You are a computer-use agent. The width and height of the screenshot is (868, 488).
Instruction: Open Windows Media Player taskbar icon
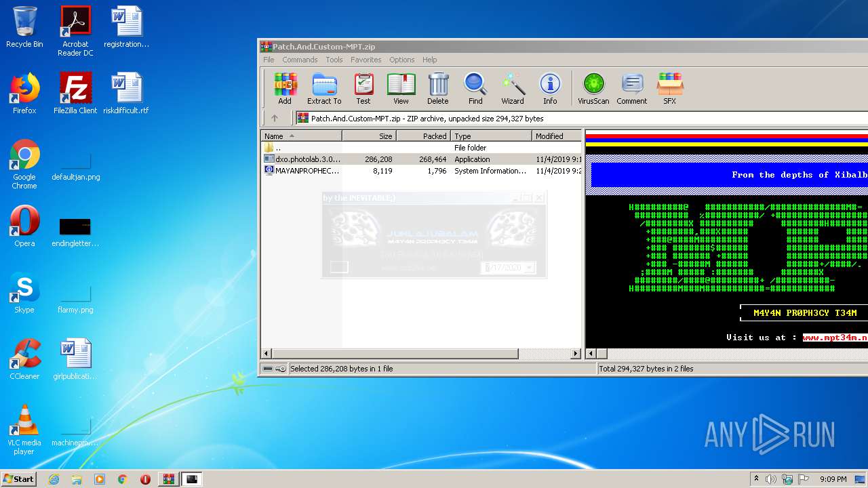tap(100, 479)
